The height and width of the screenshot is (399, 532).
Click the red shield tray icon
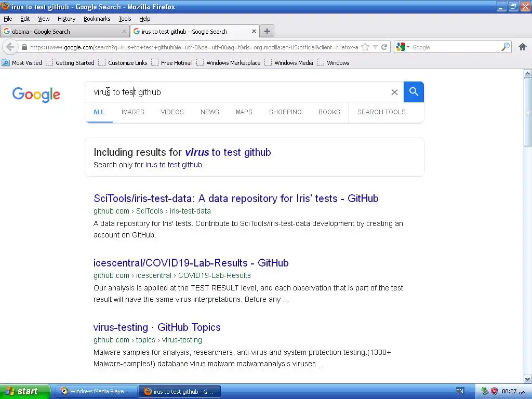coord(495,391)
